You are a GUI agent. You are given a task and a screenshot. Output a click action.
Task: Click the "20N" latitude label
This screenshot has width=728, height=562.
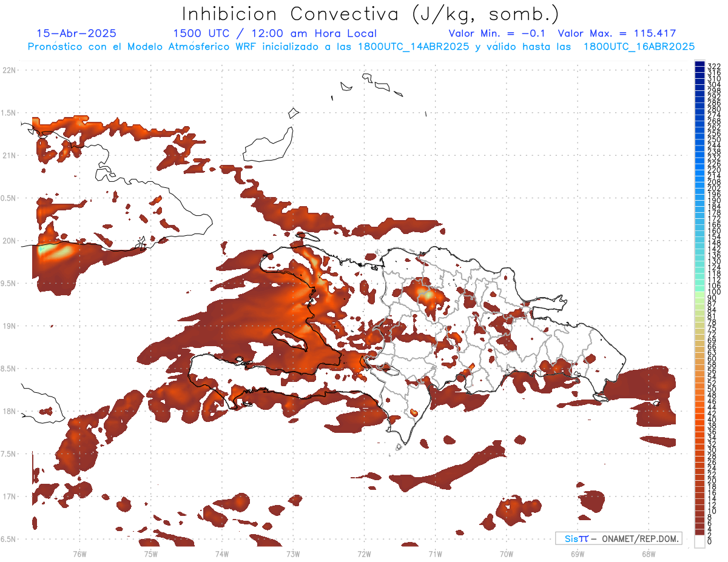point(9,241)
